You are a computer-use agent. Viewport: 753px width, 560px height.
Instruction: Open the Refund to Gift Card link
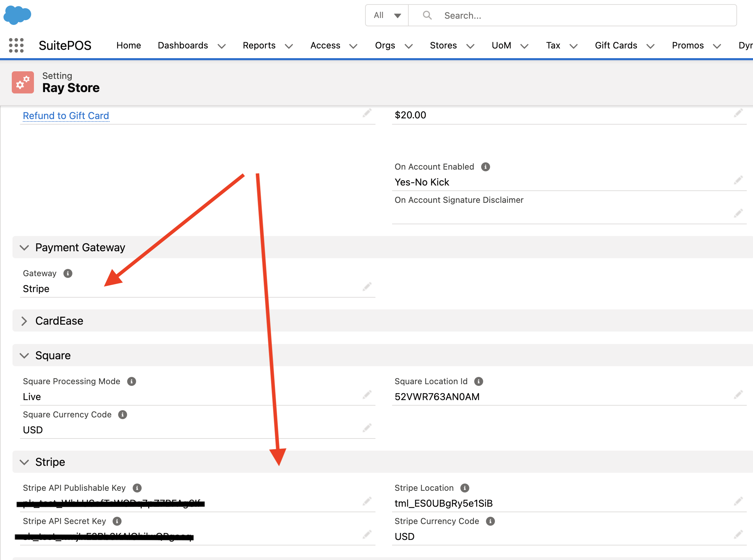(66, 116)
